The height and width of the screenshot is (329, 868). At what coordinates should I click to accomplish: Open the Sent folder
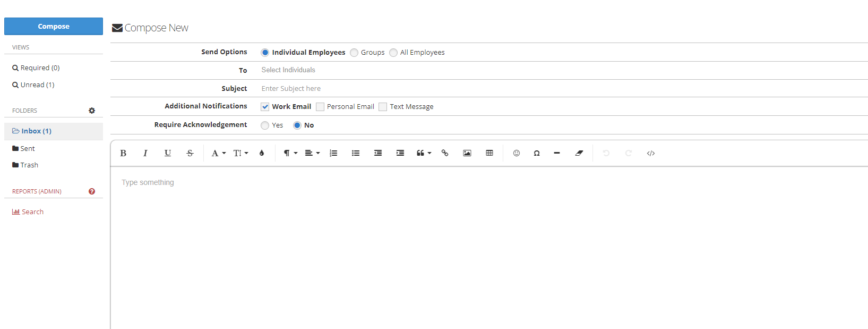(x=28, y=149)
